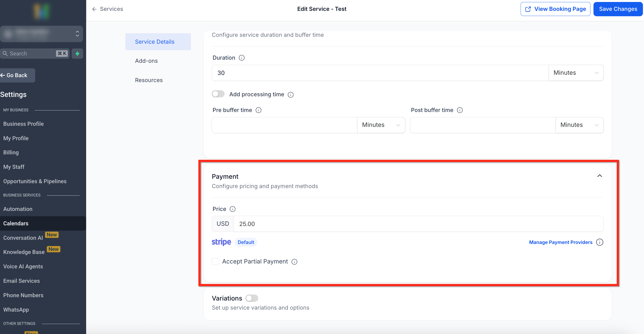The height and width of the screenshot is (334, 644).
Task: Click the Accept Partial Payment info icon
Action: tap(295, 262)
